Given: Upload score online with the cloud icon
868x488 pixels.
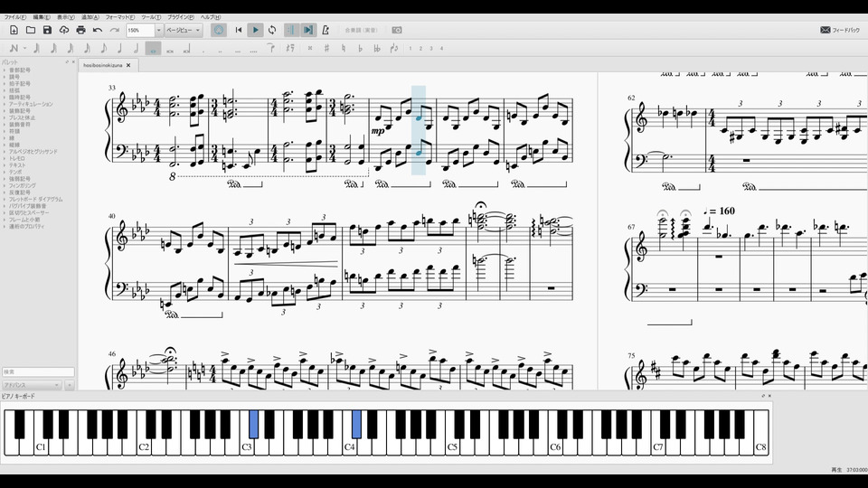Looking at the screenshot, I should pos(64,30).
